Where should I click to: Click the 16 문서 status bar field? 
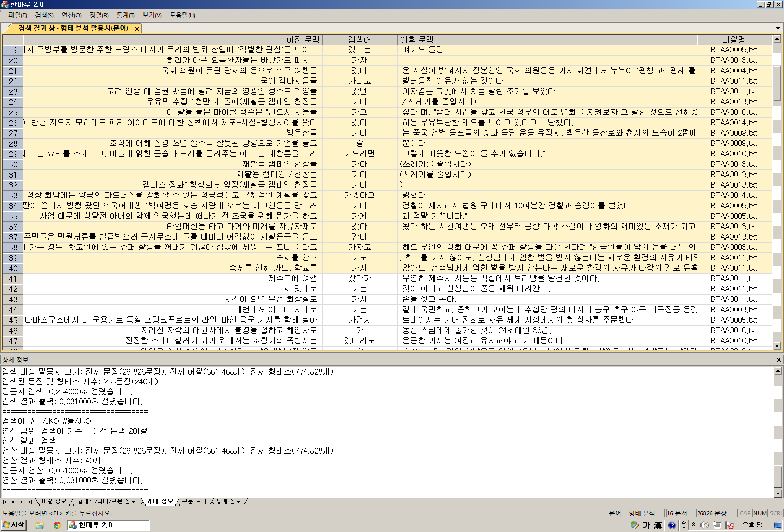pyautogui.click(x=680, y=513)
